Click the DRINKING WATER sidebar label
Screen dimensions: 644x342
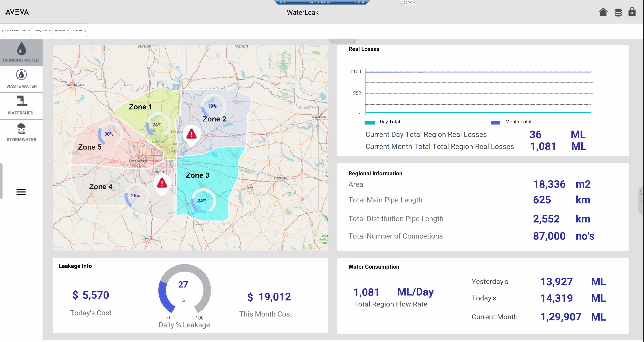coord(21,60)
